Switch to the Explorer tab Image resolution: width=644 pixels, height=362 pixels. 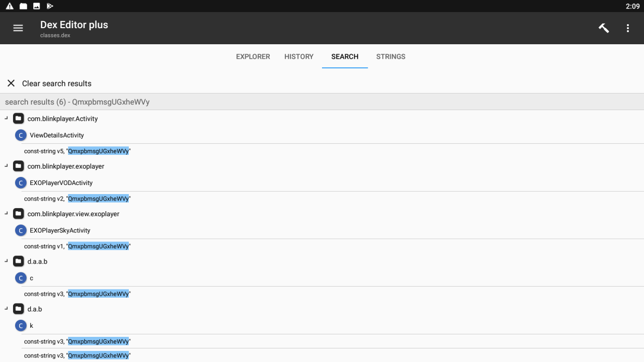(x=253, y=57)
